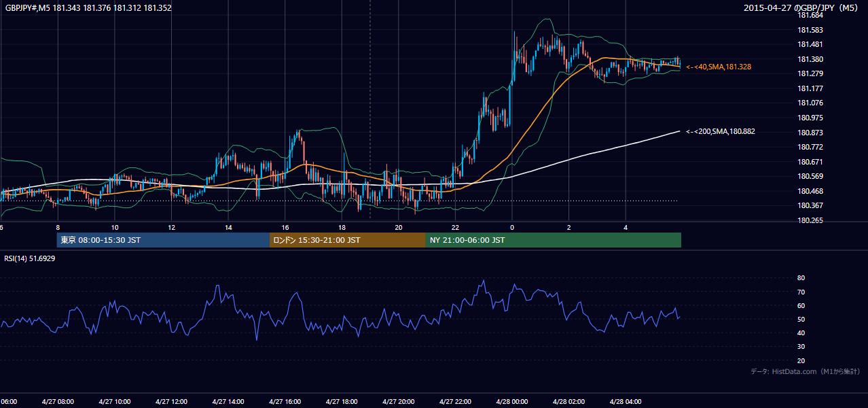
Task: Click the GBPJPY#,M5 symbol header text
Action: click(88, 8)
